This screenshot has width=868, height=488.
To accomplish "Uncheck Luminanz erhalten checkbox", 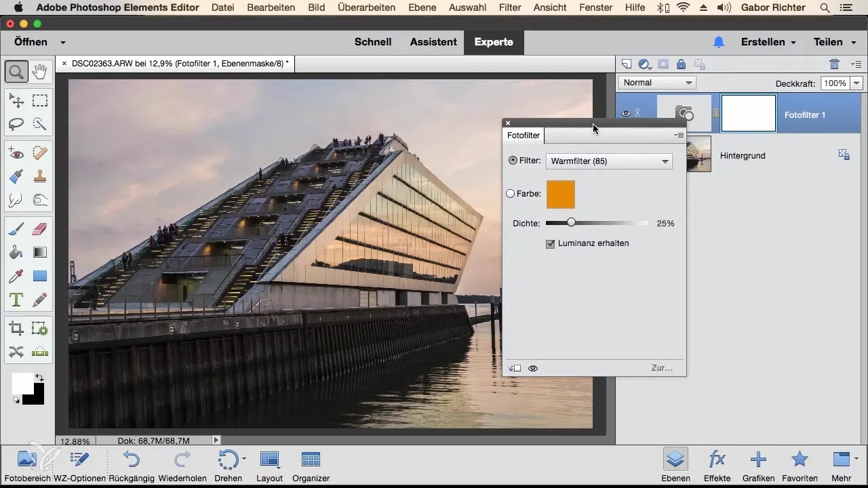I will click(x=551, y=243).
